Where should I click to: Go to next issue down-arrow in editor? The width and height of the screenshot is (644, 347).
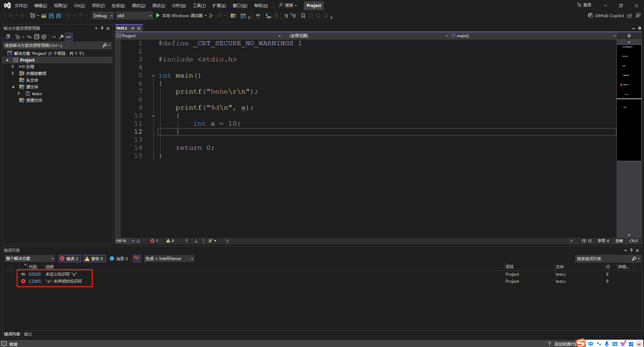coord(196,241)
